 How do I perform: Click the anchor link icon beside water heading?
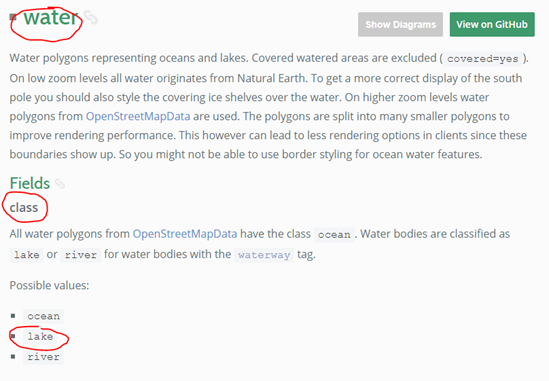tap(91, 18)
